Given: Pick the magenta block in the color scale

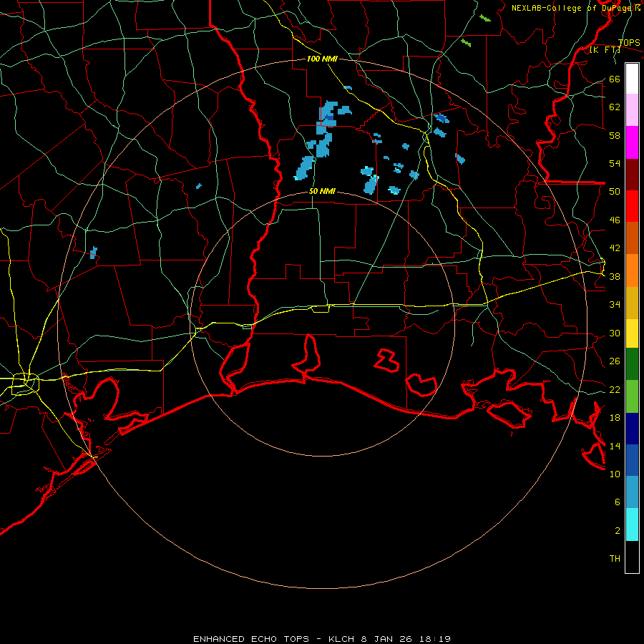Looking at the screenshot, I should click(632, 142).
